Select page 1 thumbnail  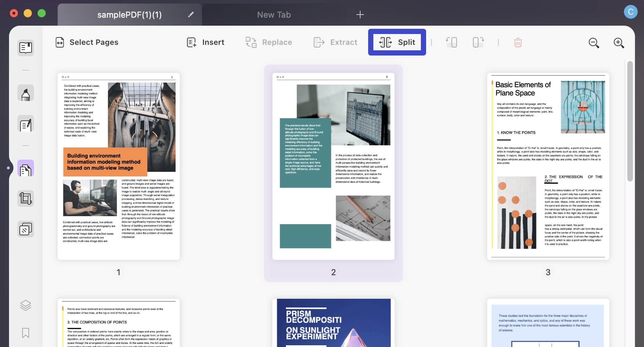pyautogui.click(x=119, y=166)
